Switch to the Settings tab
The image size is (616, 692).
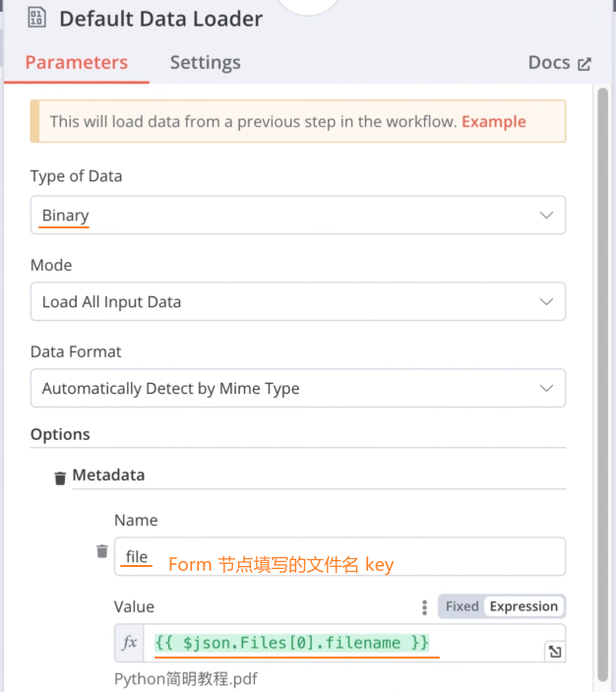tap(205, 63)
